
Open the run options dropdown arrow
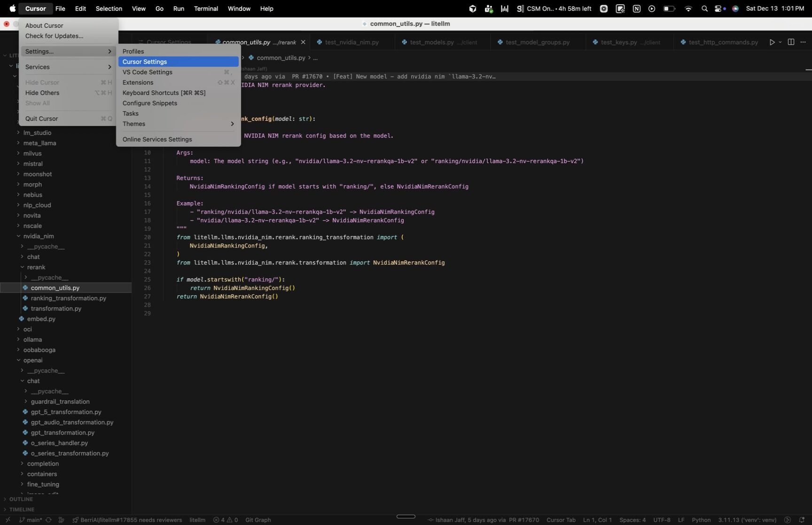coord(780,42)
